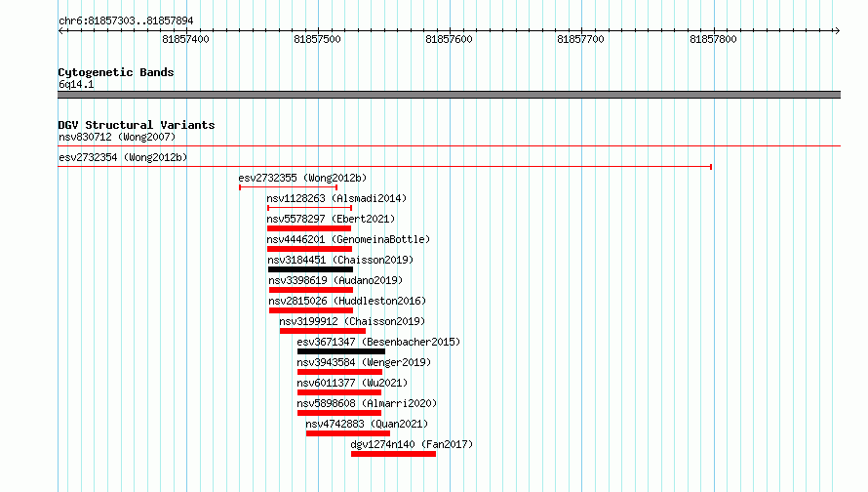Click the red bar under nsv4446201

point(309,249)
